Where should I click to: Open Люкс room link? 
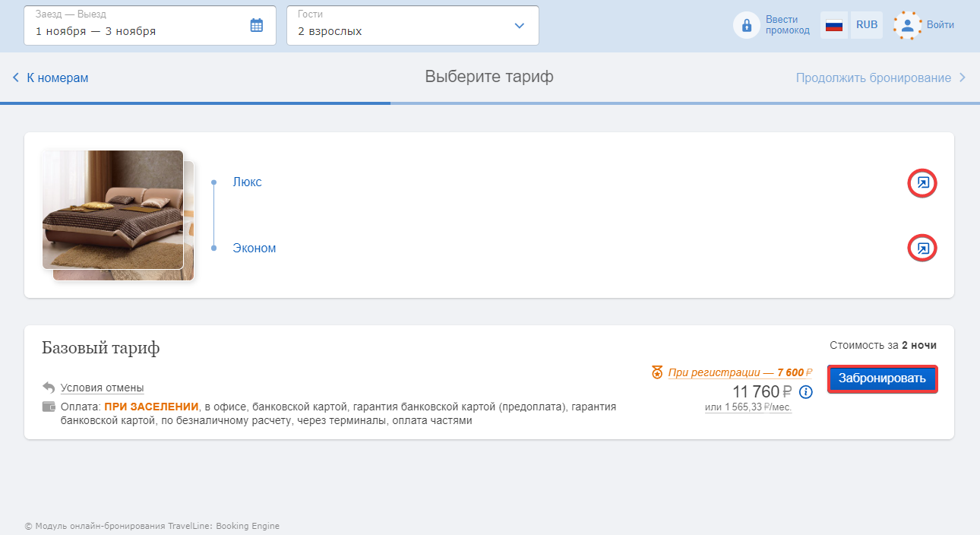point(247,182)
